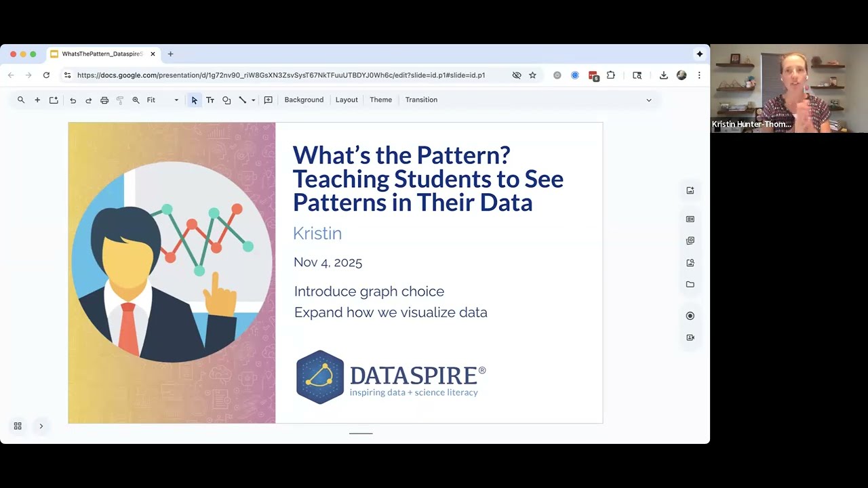Click the gray circular extension icon

click(557, 75)
